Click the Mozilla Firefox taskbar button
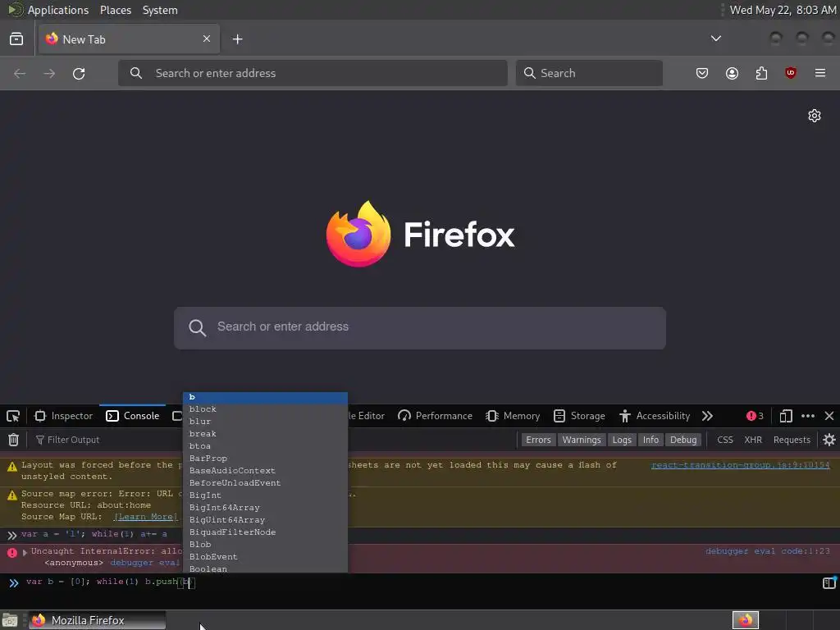The image size is (840, 630). [97, 620]
